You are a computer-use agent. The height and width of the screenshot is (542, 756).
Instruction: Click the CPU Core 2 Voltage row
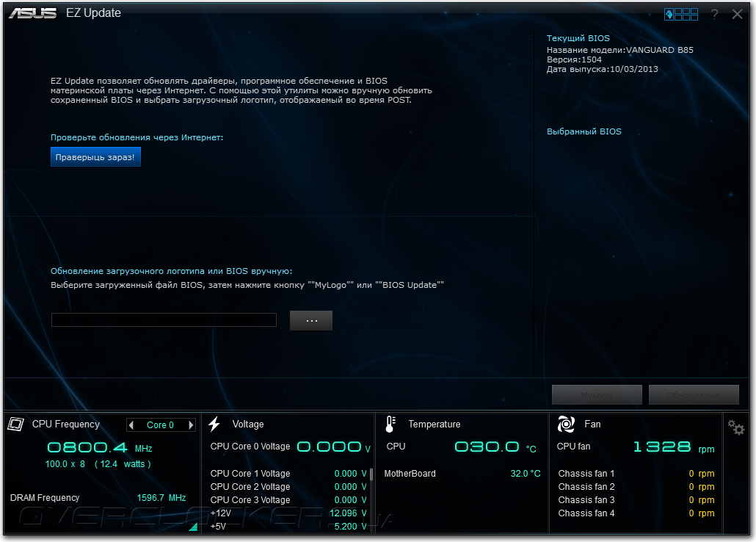(288, 486)
